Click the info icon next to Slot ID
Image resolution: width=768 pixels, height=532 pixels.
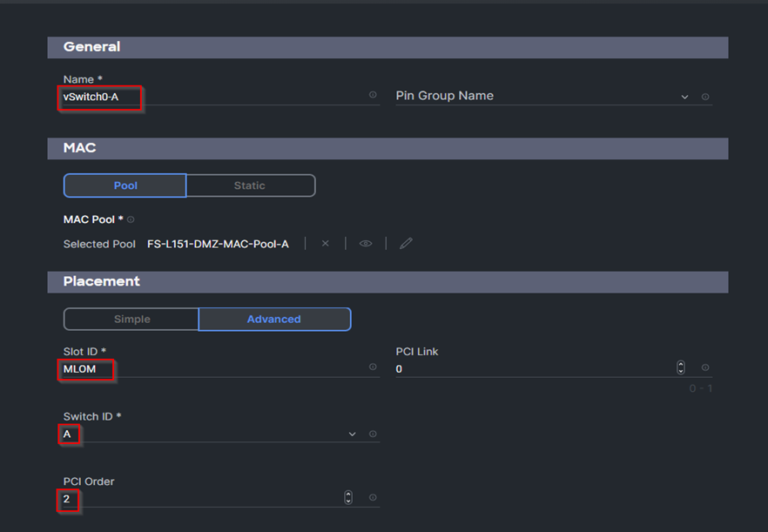(x=373, y=367)
